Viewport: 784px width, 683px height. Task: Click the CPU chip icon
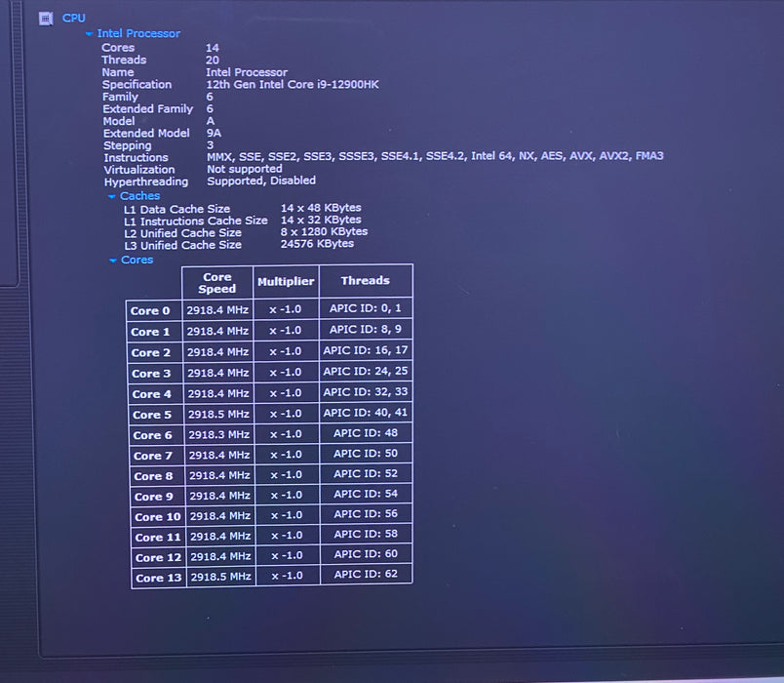[x=46, y=19]
